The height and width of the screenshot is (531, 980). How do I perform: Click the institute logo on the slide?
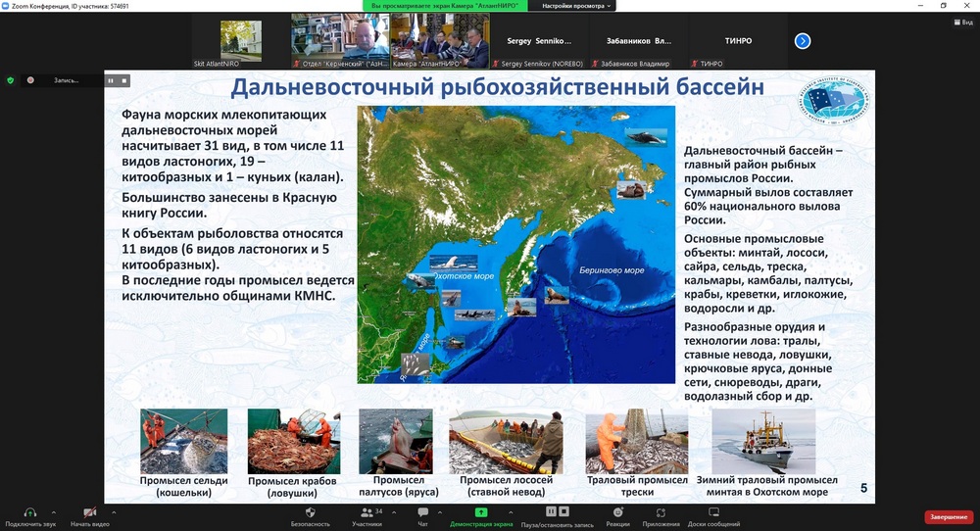pos(832,100)
